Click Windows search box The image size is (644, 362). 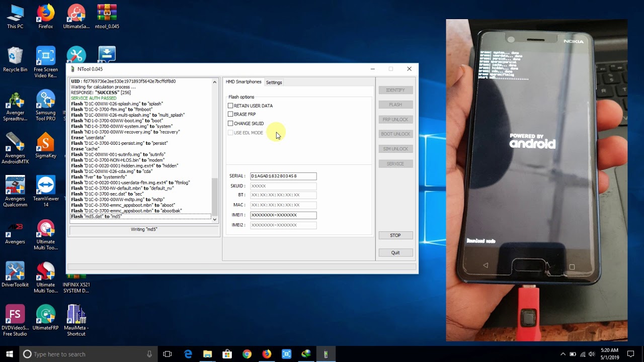tap(88, 354)
